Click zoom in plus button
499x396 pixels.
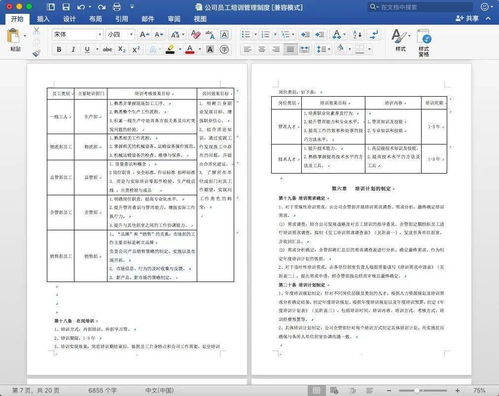[x=458, y=390]
